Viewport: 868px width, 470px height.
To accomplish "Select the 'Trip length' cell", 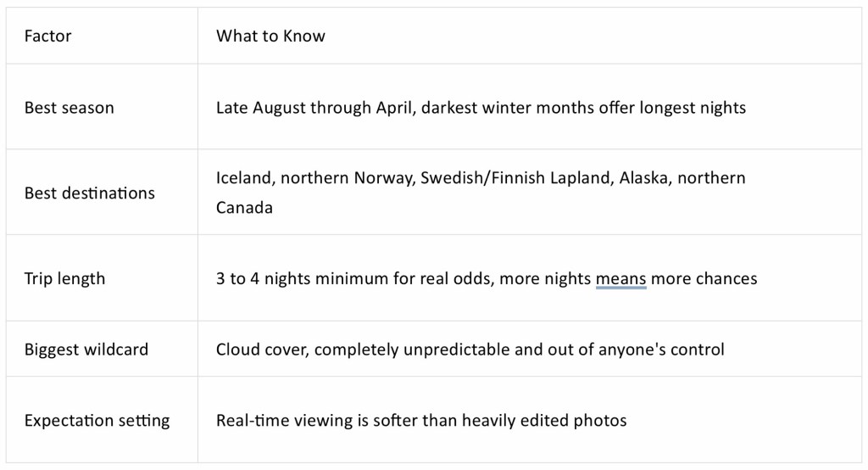I will coord(102,277).
